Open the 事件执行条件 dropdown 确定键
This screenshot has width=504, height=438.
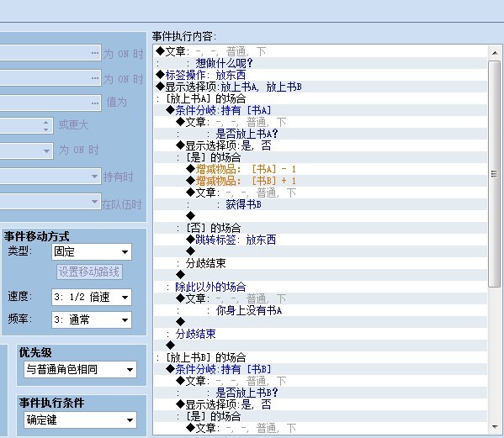pos(80,420)
